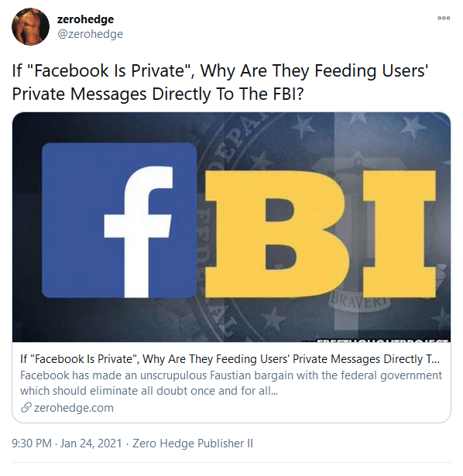Visit the zerohedge.com domain link
This screenshot has height=476, width=463.
pos(74,408)
